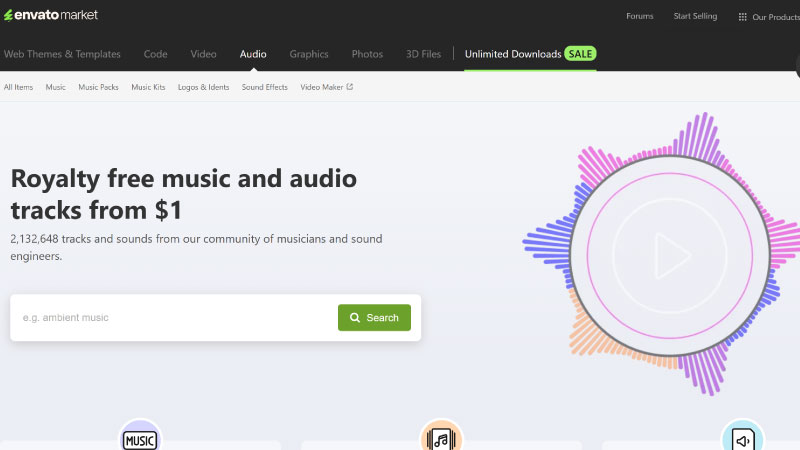Open the Start Selling link
Screen dimensions: 800x450
click(695, 16)
